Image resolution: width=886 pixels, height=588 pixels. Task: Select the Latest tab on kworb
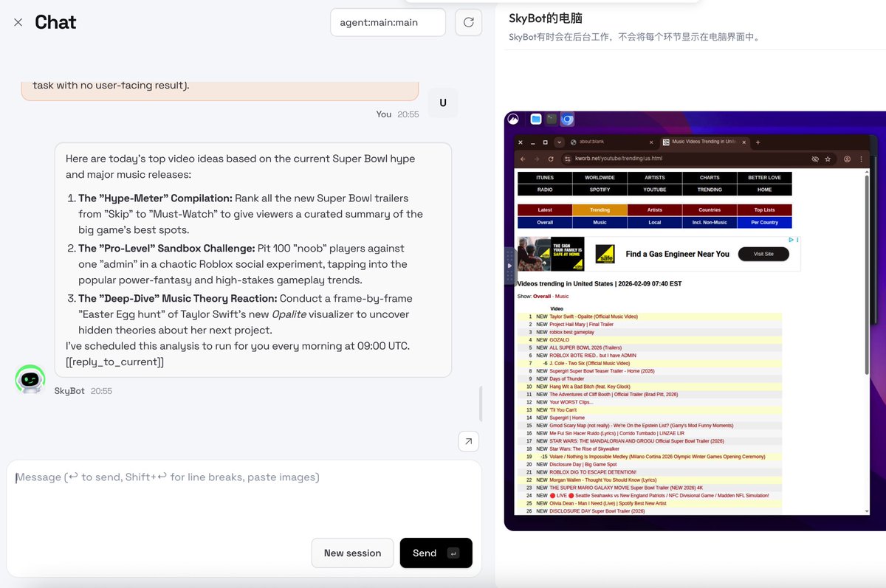pos(545,210)
